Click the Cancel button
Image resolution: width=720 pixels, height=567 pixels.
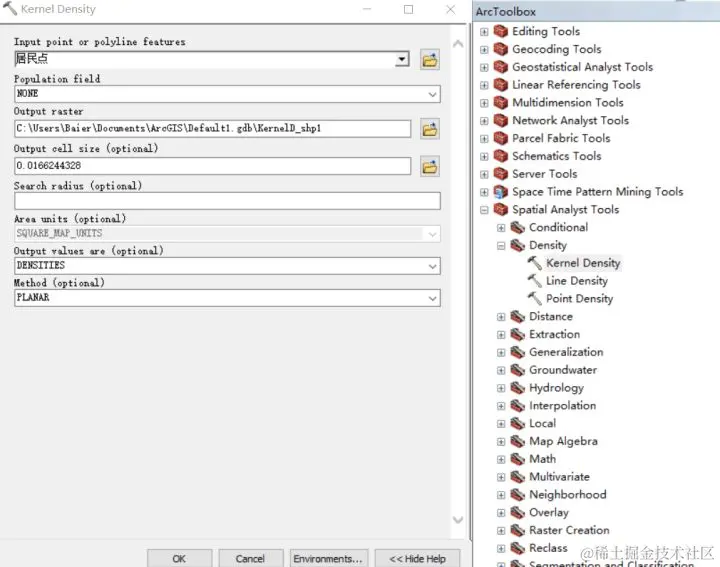pyautogui.click(x=250, y=558)
